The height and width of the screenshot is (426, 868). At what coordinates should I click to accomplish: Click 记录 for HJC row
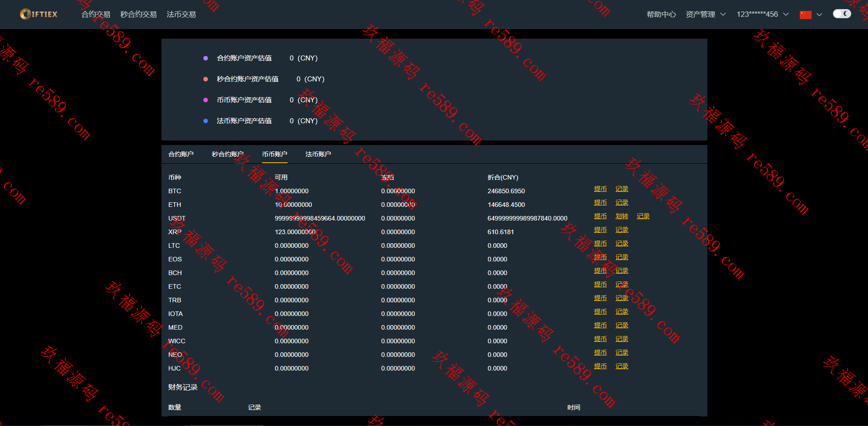coord(622,366)
